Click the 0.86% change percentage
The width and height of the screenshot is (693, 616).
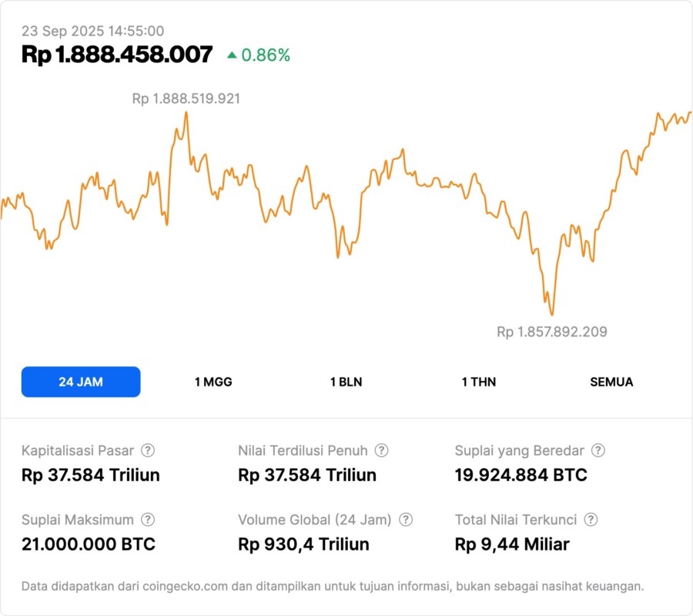click(x=266, y=55)
